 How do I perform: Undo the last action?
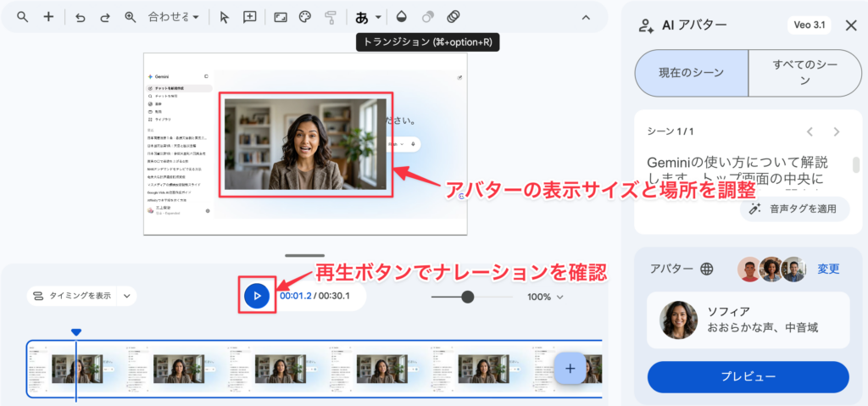coord(81,17)
